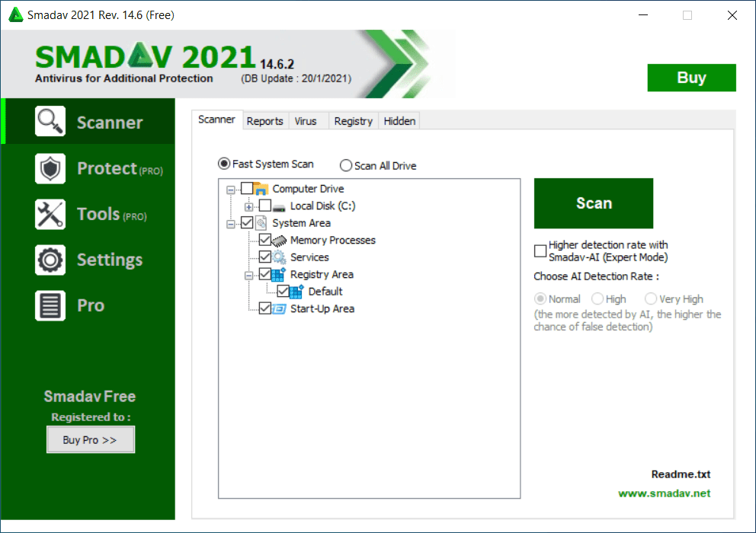This screenshot has width=756, height=533.
Task: Click the Settings gear icon
Action: (50, 260)
